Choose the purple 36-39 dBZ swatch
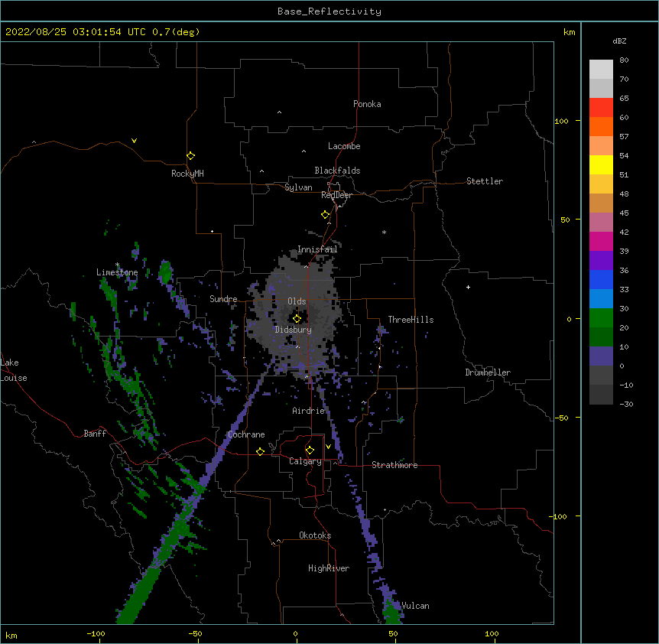 tap(601, 260)
